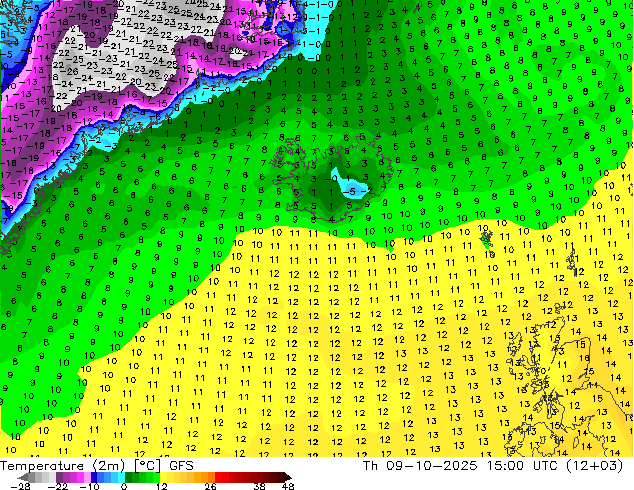Click the "[°C]" unit label
Image resolution: width=634 pixels, height=490 pixels.
click(x=148, y=466)
